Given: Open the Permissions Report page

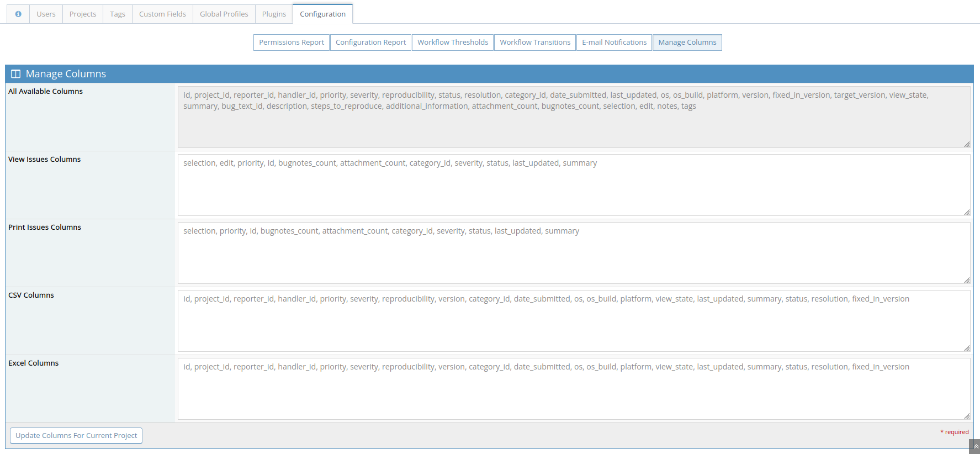Looking at the screenshot, I should tap(292, 43).
